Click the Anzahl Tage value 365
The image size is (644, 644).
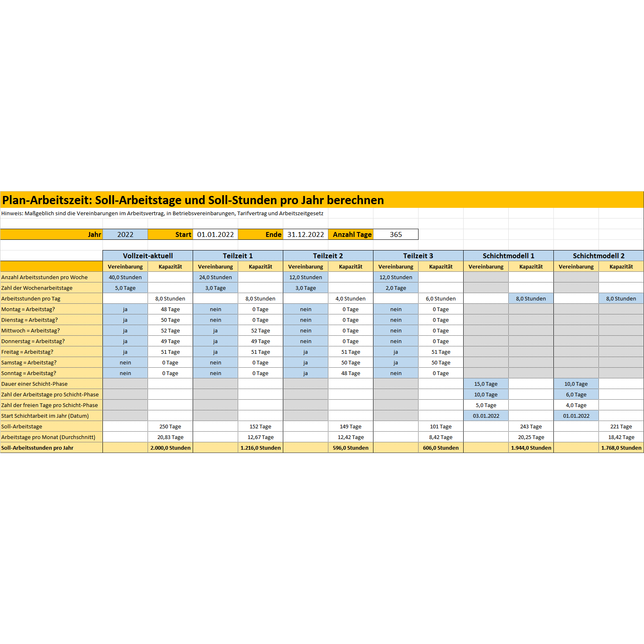point(396,234)
